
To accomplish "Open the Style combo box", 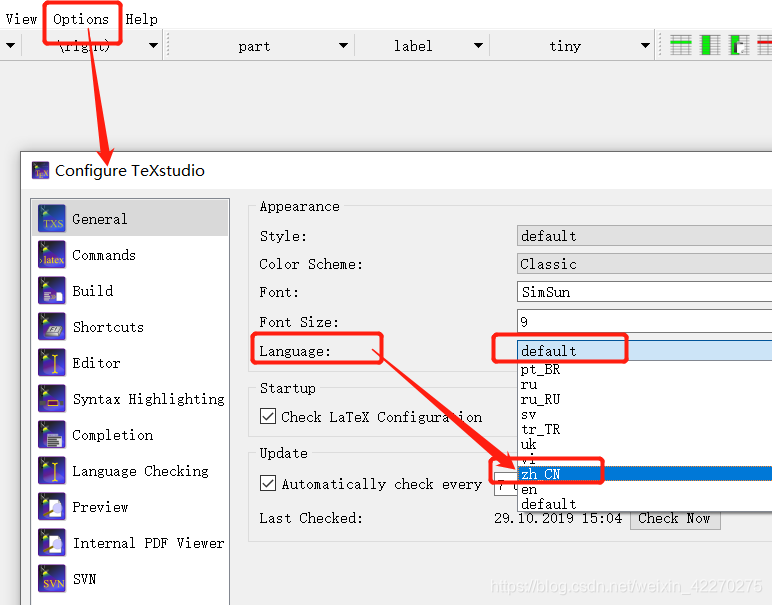I will tap(644, 236).
